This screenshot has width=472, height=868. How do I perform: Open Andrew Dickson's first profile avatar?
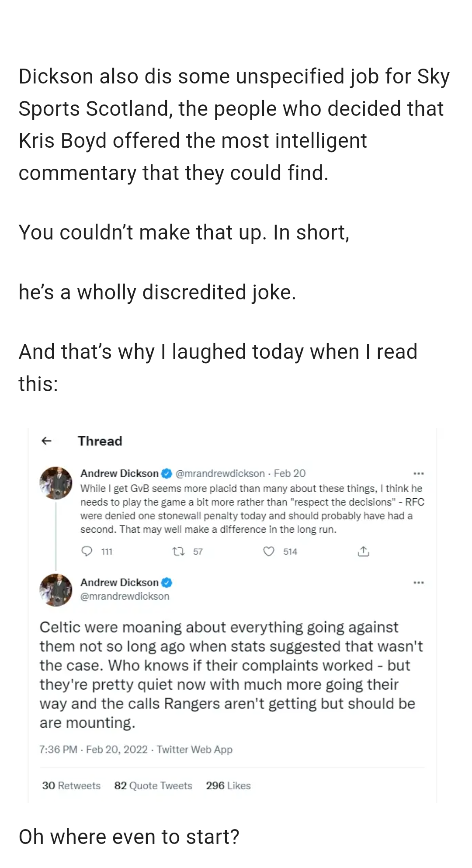tap(56, 483)
